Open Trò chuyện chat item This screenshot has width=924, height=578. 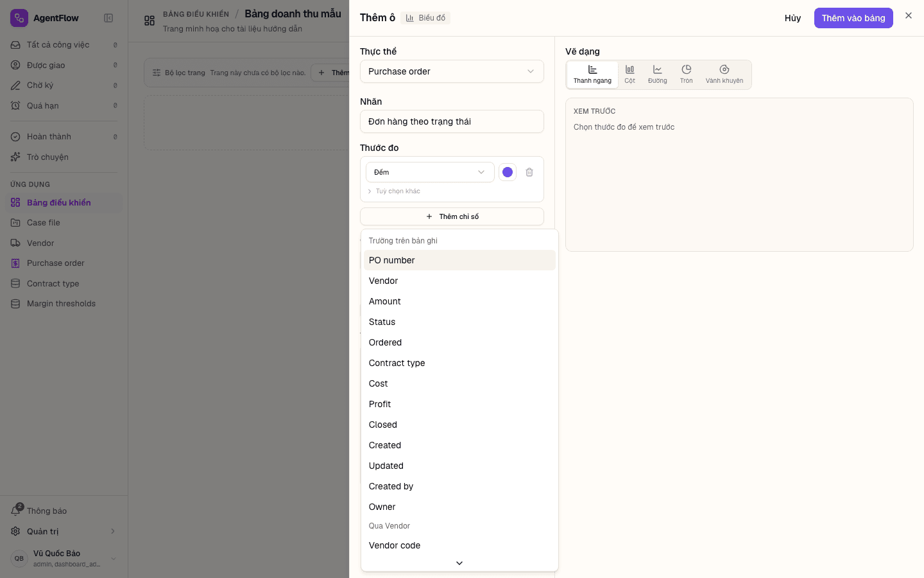click(64, 157)
